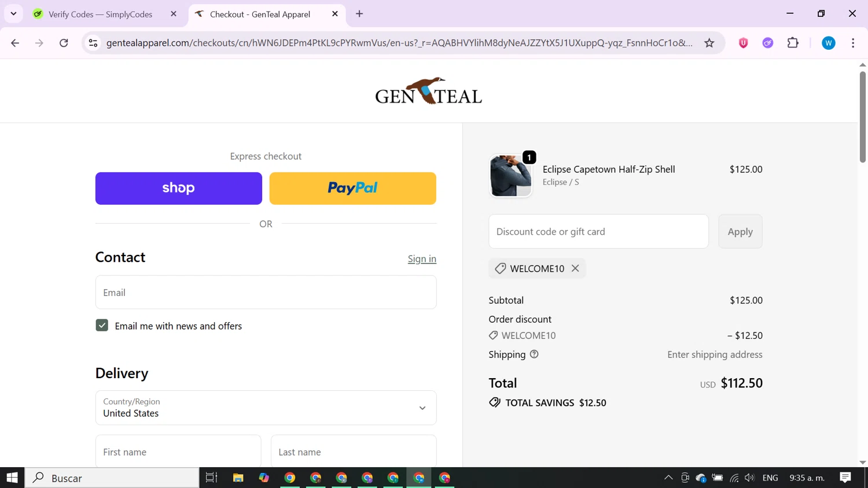Open the Wi-Fi network tray icon
This screenshot has height=488, width=868.
coord(734,478)
